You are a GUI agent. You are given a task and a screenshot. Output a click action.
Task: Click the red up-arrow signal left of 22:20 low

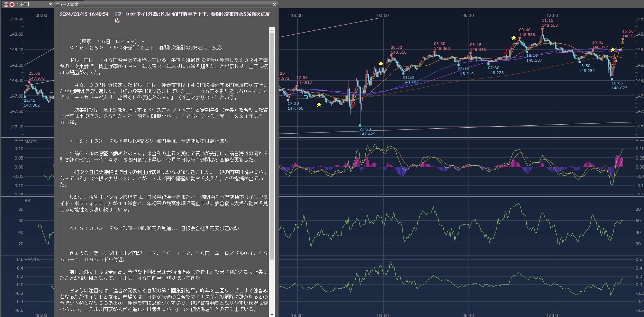point(353,105)
